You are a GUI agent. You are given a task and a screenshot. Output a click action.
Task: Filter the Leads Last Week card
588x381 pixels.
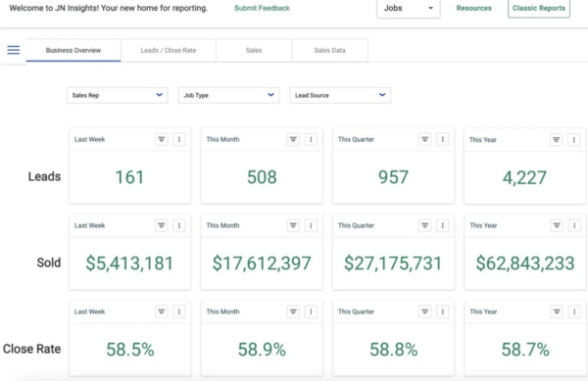coord(162,139)
